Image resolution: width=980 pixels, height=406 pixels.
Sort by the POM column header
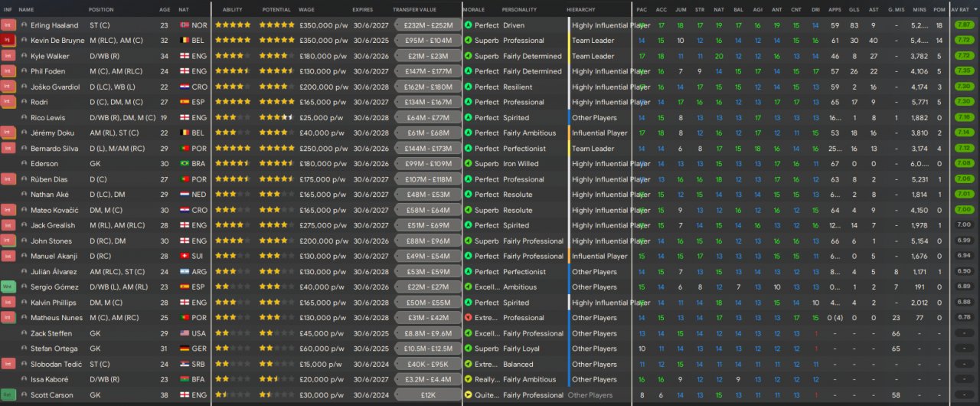[939, 9]
